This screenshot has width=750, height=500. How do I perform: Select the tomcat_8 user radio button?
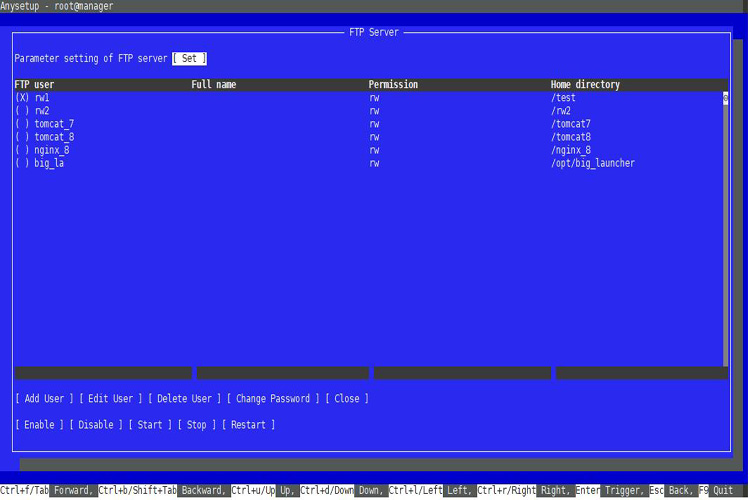click(x=22, y=137)
